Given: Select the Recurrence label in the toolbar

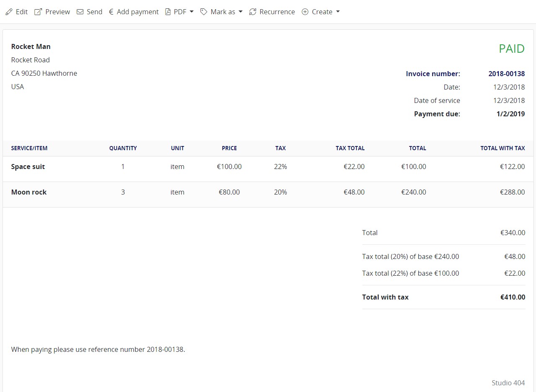Looking at the screenshot, I should [x=277, y=12].
